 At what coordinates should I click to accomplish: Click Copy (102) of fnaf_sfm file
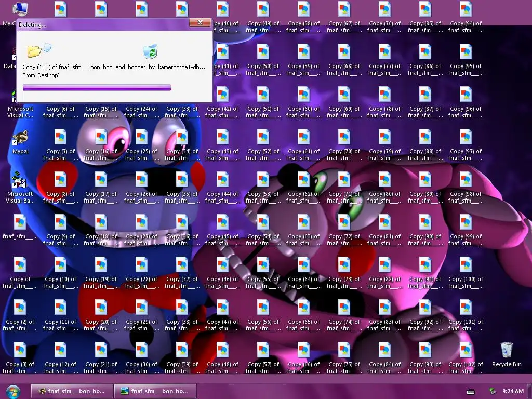(465, 358)
